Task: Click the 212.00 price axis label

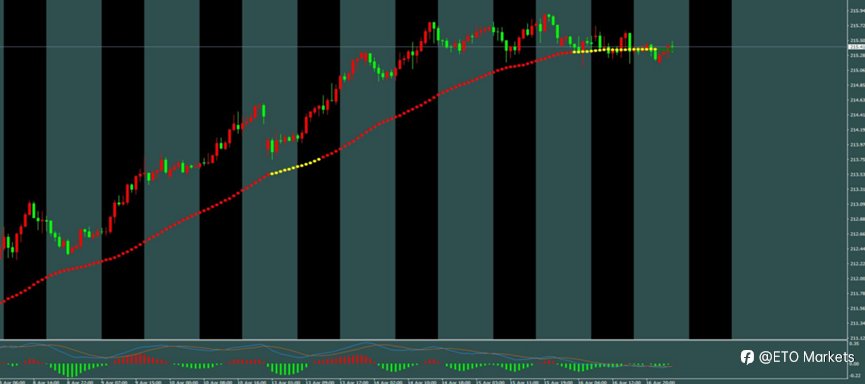Action: click(857, 279)
